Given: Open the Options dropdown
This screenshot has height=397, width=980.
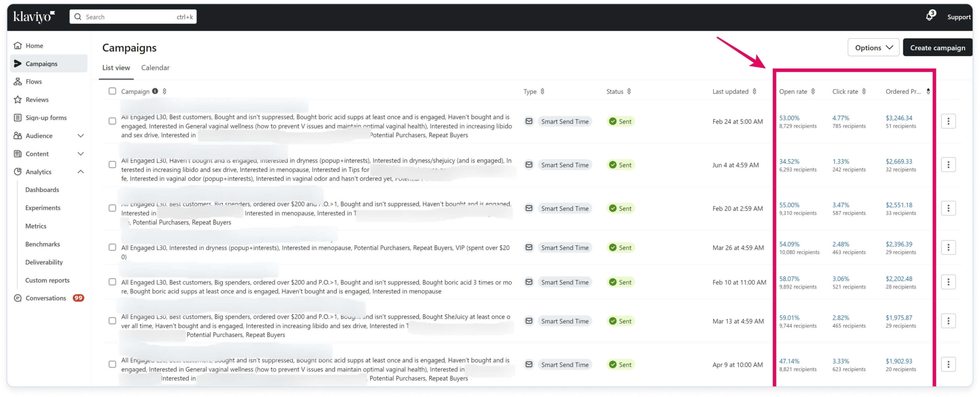Looking at the screenshot, I should (x=873, y=48).
